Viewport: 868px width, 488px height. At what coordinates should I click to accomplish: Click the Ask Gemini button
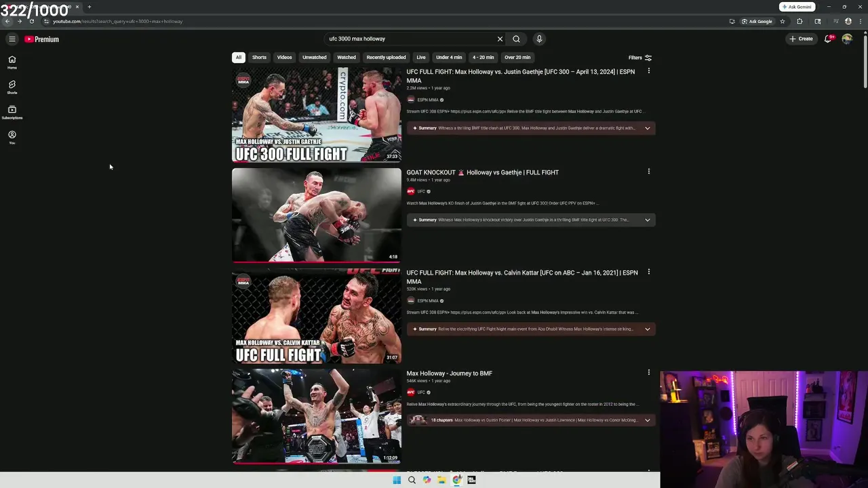point(797,7)
